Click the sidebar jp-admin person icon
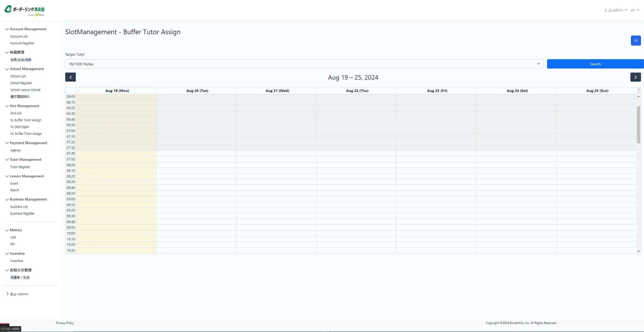This screenshot has height=332, width=644. click(x=12, y=294)
